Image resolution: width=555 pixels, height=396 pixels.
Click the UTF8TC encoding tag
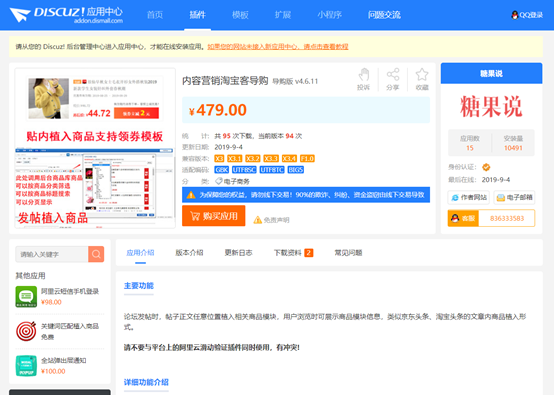[272, 170]
